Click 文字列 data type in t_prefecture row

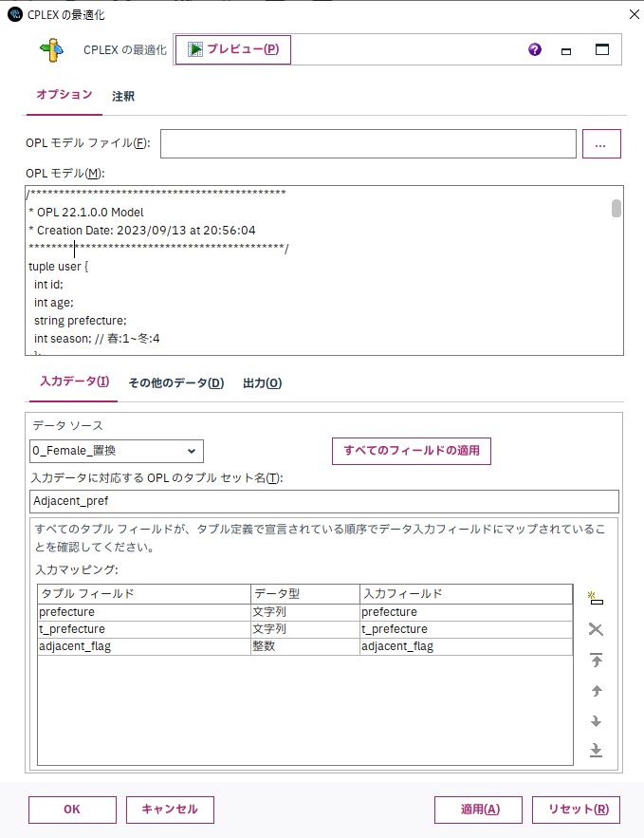click(304, 629)
